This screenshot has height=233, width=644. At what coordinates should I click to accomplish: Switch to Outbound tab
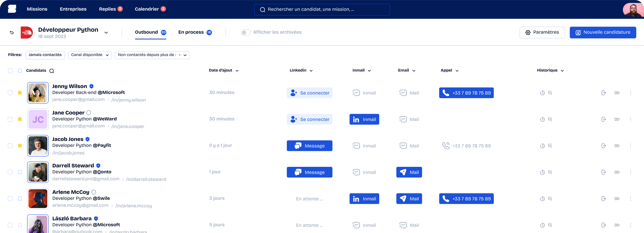tap(151, 32)
